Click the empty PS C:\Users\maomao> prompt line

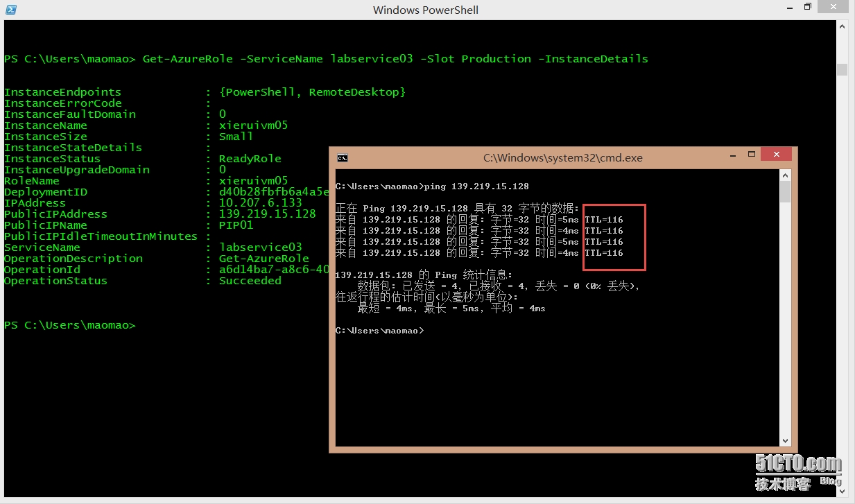pyautogui.click(x=69, y=325)
